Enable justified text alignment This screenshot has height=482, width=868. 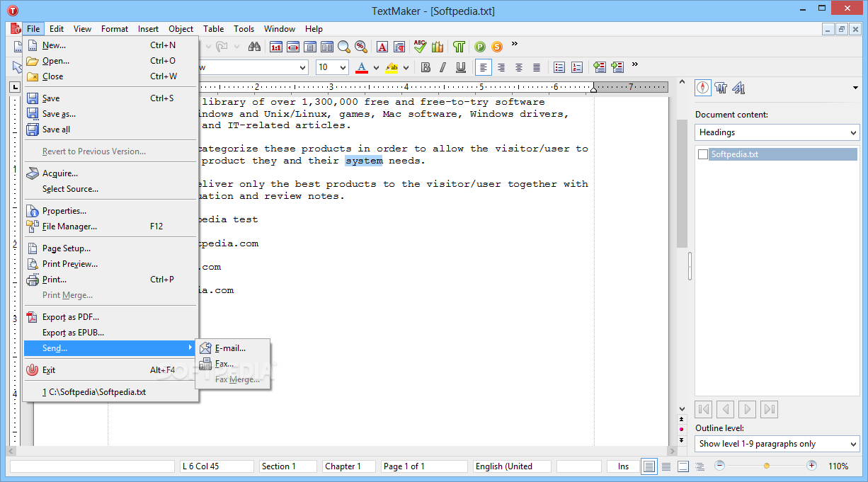537,67
